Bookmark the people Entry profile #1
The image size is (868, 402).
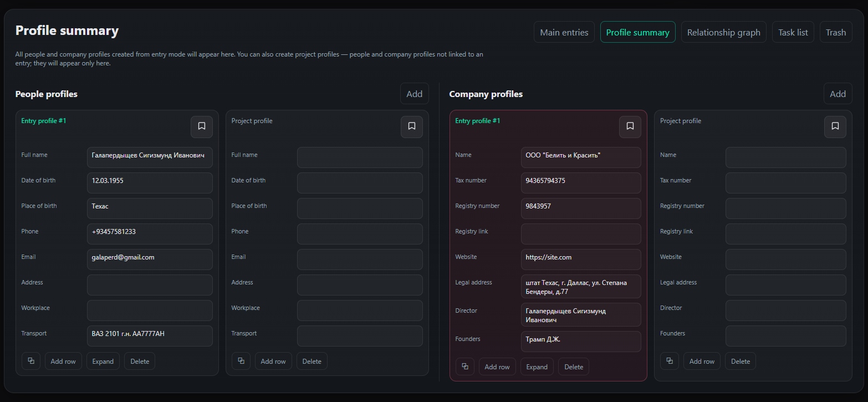[x=202, y=126]
